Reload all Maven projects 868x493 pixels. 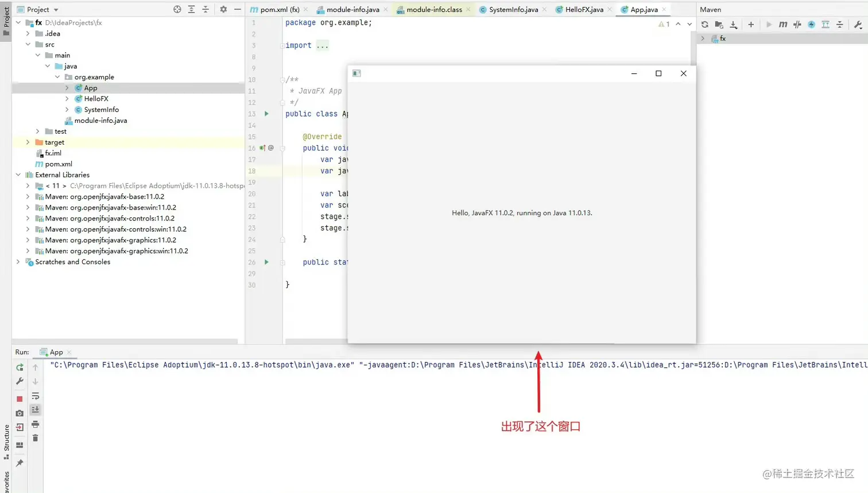(x=705, y=25)
